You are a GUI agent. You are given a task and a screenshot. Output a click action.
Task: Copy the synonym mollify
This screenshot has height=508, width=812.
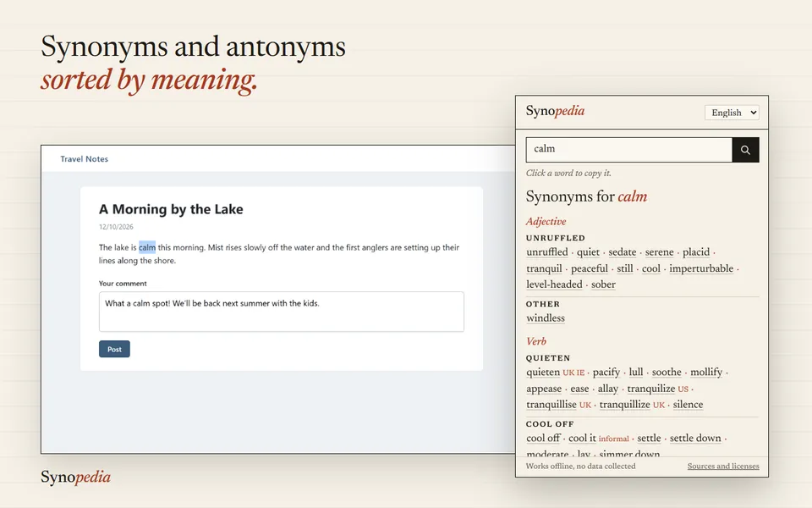(x=705, y=373)
